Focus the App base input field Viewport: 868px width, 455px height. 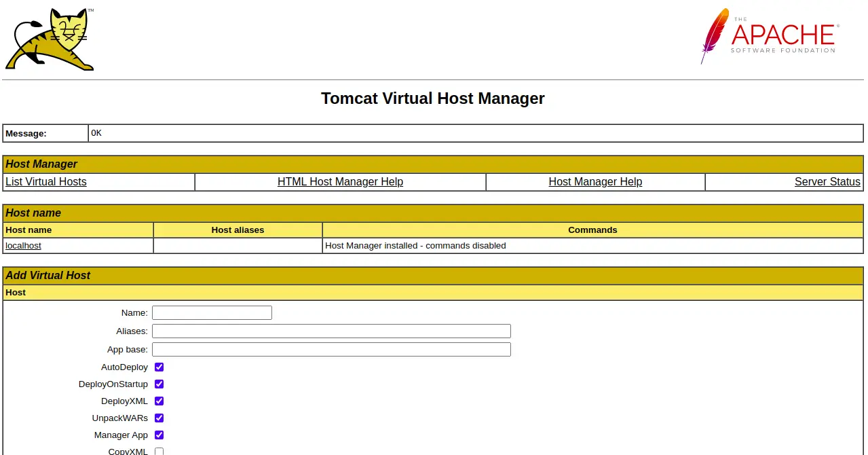[x=331, y=350]
